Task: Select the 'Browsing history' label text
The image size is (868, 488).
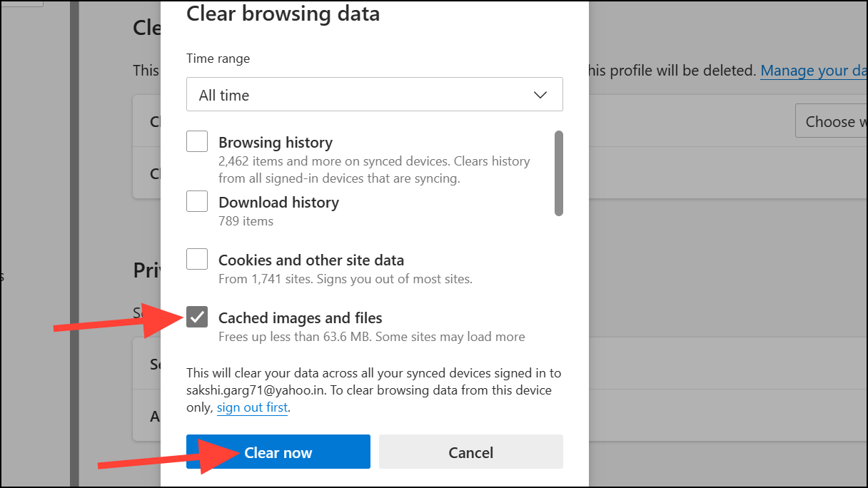Action: tap(275, 142)
